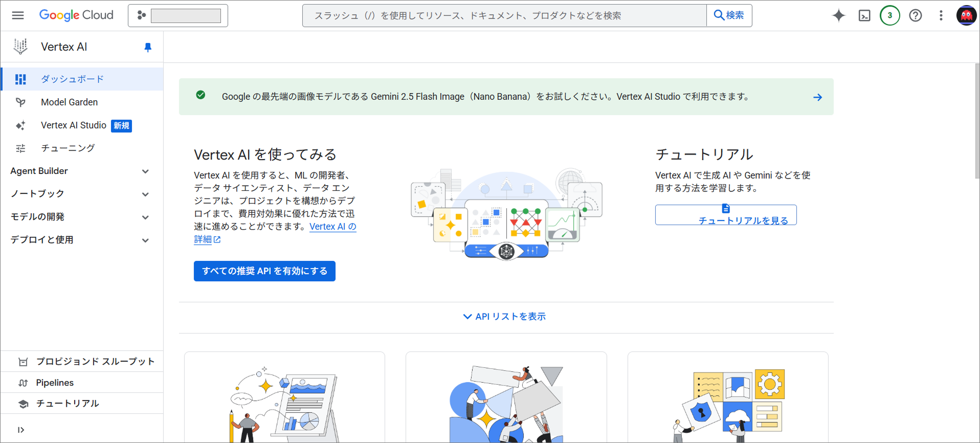Open プロビジョンド スループット menu item
Screen dimensions: 980x443
tap(82, 362)
